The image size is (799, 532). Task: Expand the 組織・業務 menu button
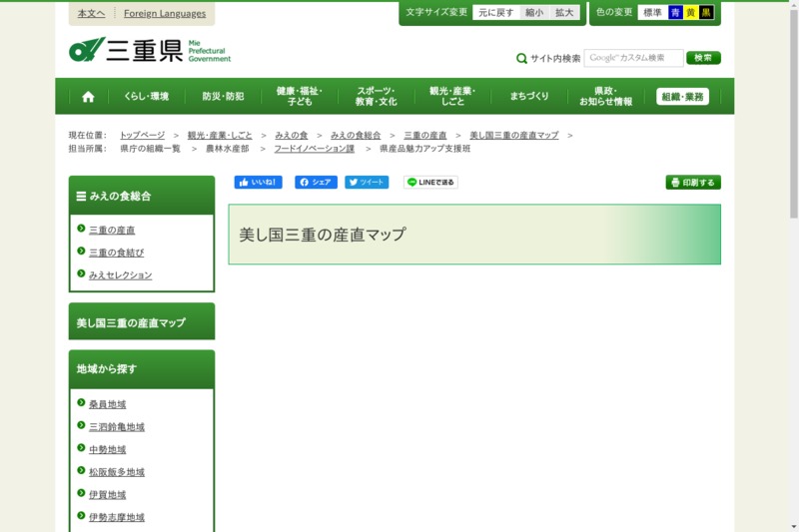(x=682, y=97)
